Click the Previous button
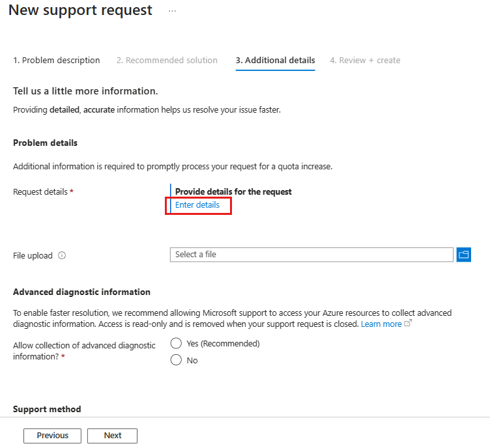Viewport: 490px width, 448px height. coord(52,436)
